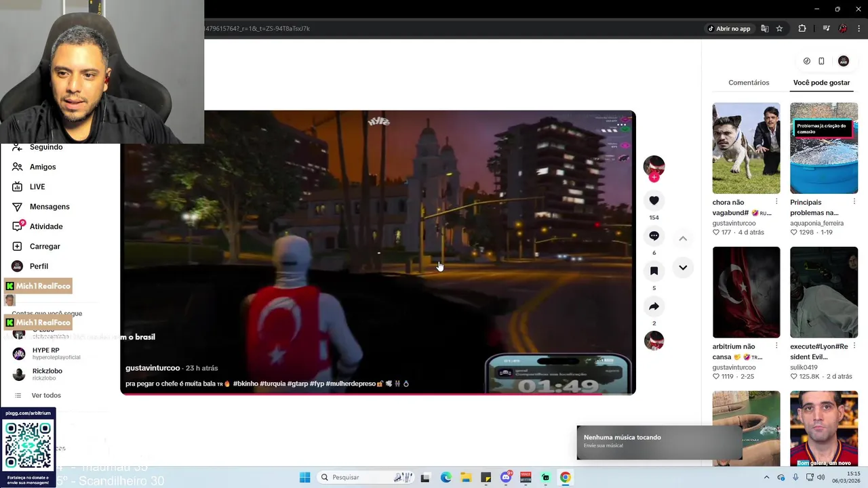The image size is (868, 488).
Task: Open Mensagens in the sidebar
Action: (50, 207)
